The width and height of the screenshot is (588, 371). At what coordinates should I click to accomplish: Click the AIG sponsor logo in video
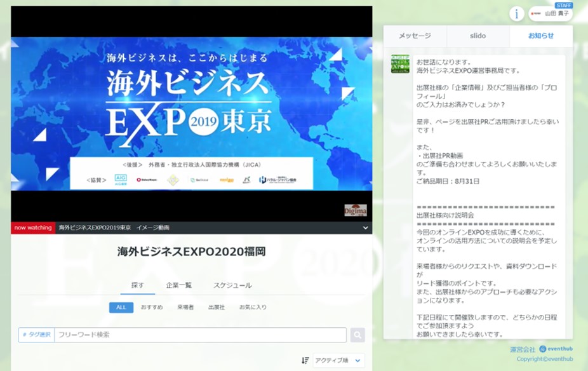click(x=121, y=180)
